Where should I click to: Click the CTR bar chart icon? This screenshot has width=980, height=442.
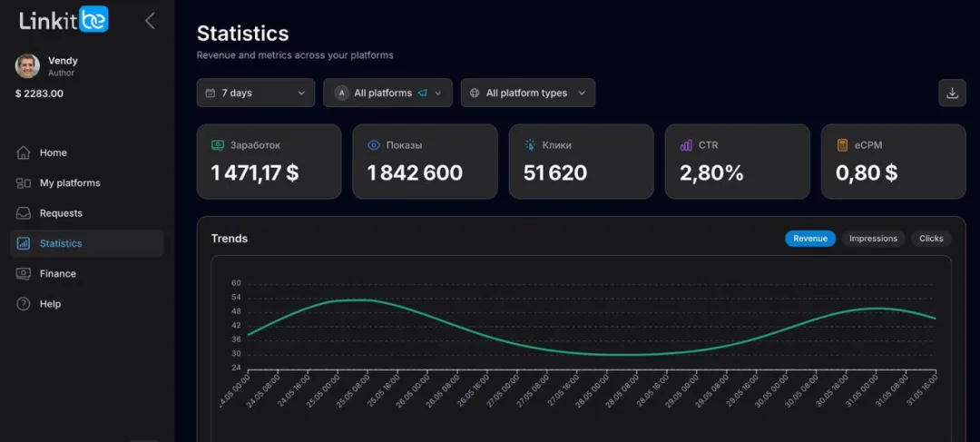pyautogui.click(x=686, y=145)
